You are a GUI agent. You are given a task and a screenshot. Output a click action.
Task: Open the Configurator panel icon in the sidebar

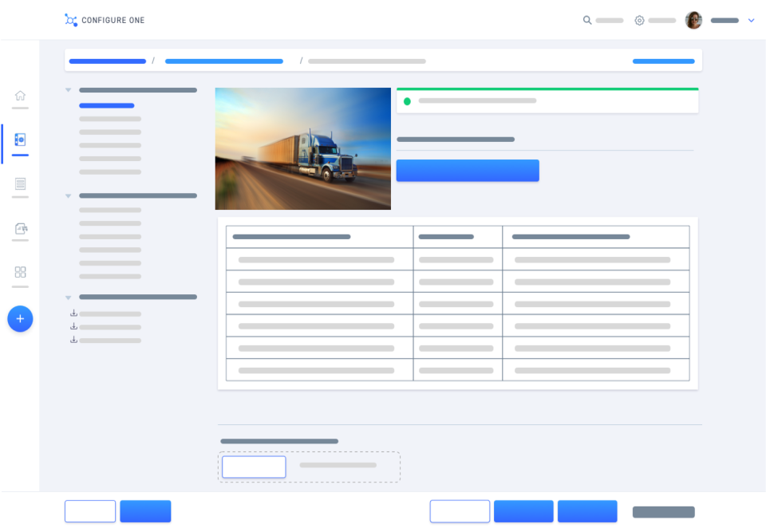(x=20, y=140)
